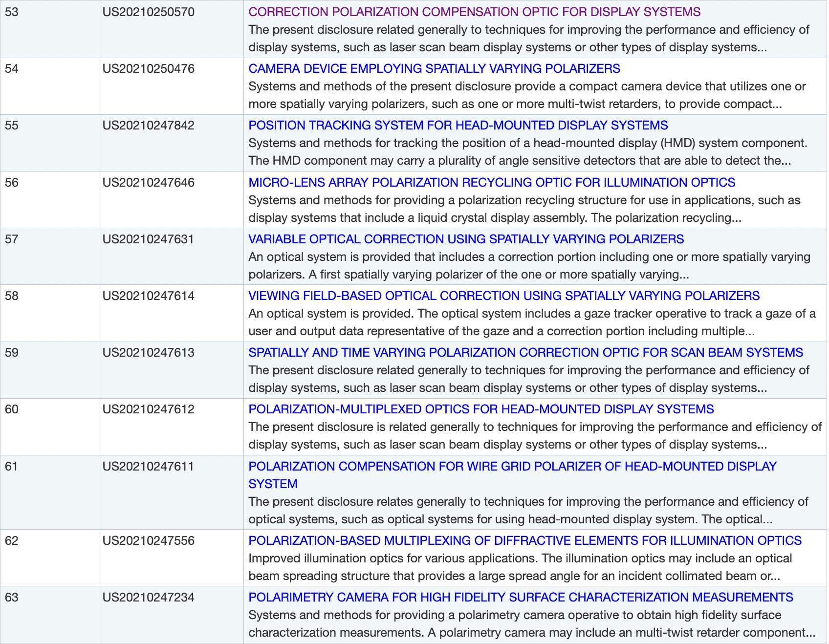Open Polarimetry Camera for High Fidelity link
The width and height of the screenshot is (829, 644).
coord(521,597)
